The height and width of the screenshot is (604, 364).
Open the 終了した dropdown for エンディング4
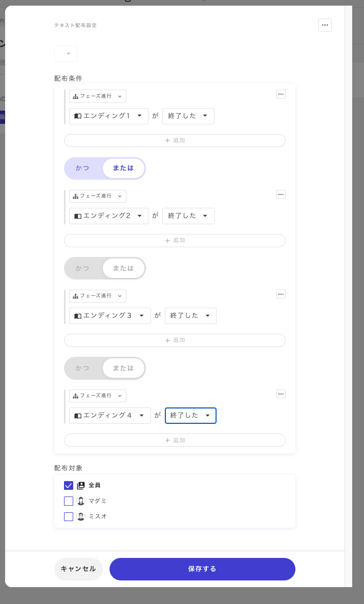click(x=190, y=416)
